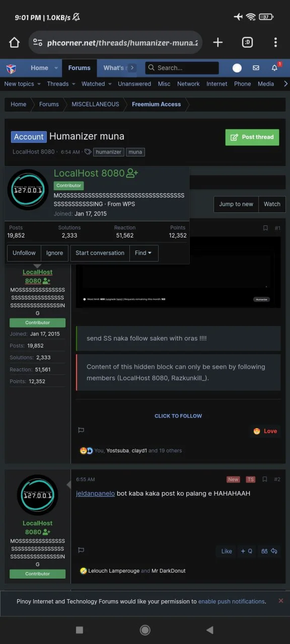Click the Post thread button
290x644 pixels.
[252, 137]
